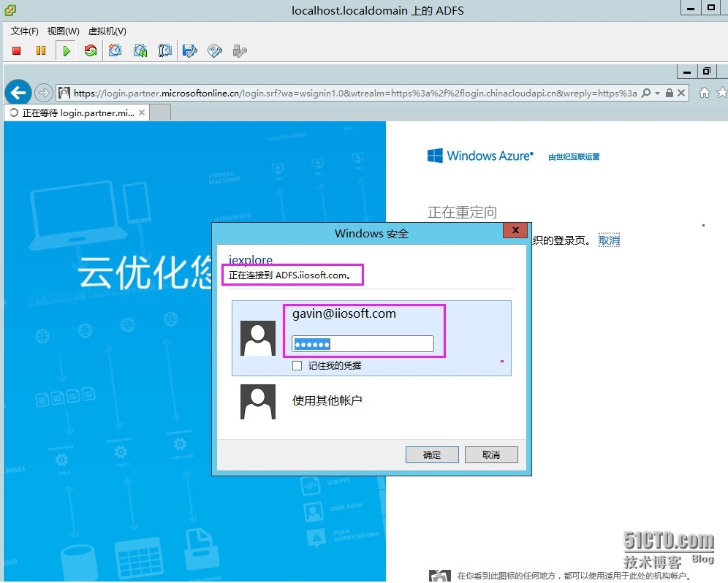This screenshot has width=728, height=583.
Task: Click the vSphere console icon in the title bar
Action: coord(10,9)
